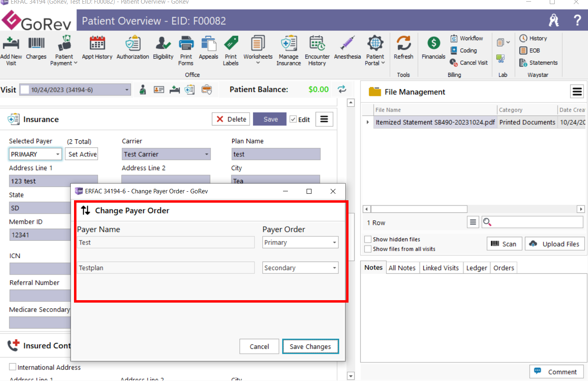Viewport: 588px width, 381px height.
Task: Switch to the All Notes tab
Action: point(402,268)
